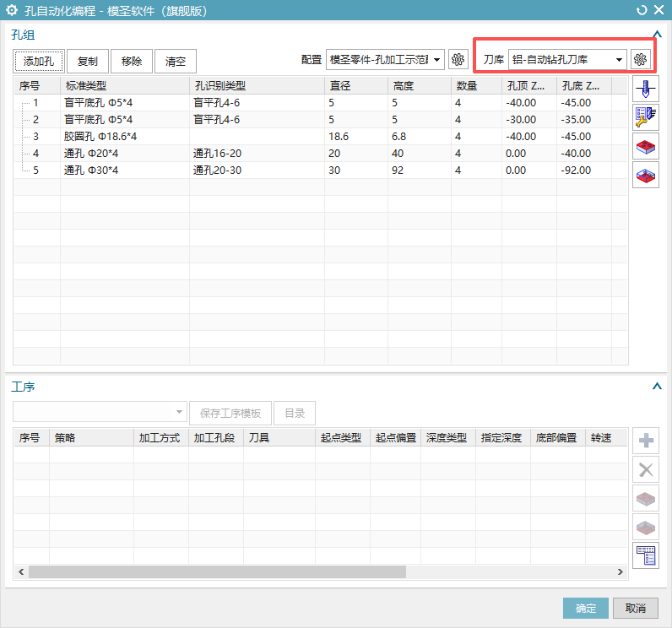Click the 指定深度 column header

point(502,437)
